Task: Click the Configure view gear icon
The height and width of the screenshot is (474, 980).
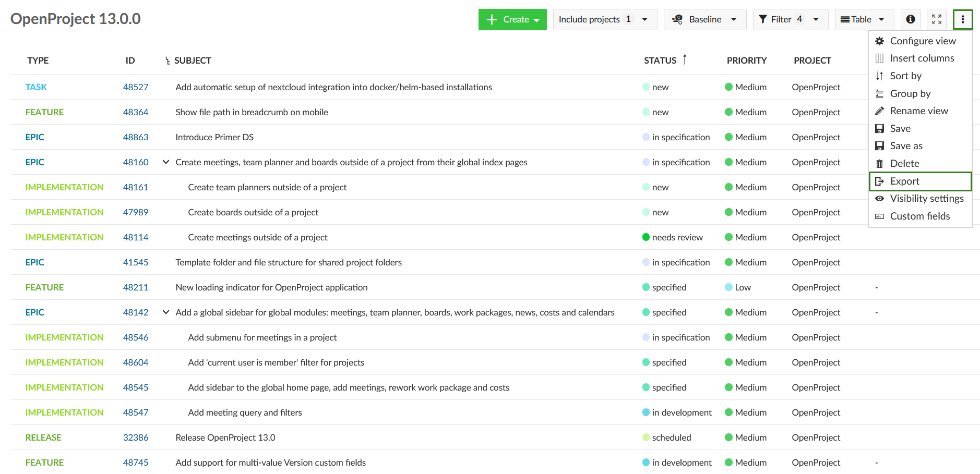Action: tap(880, 41)
